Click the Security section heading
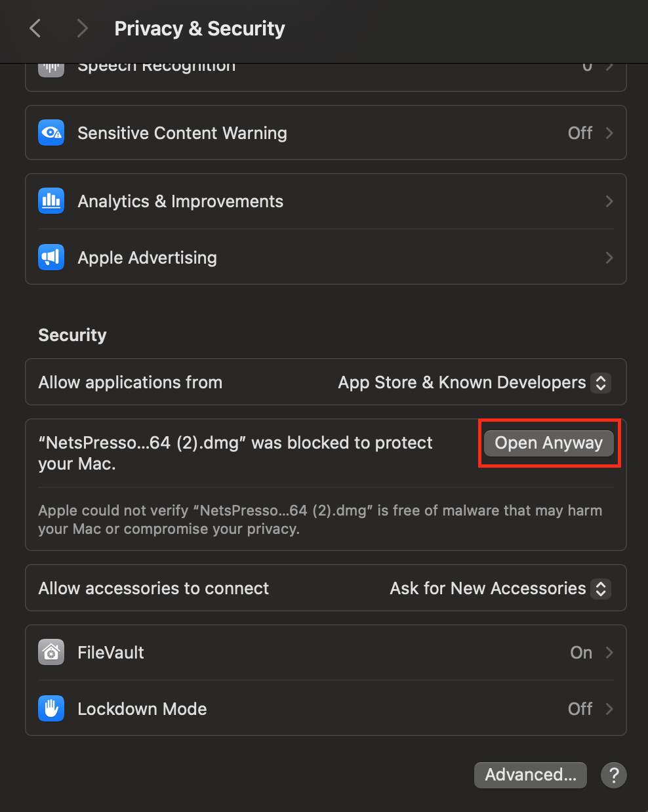Viewport: 648px width, 812px height. coord(72,335)
